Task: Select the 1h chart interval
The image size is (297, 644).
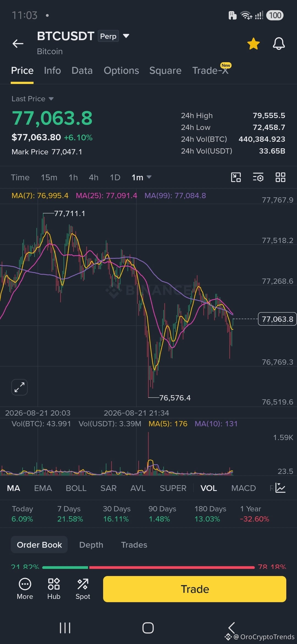Action: coord(73,178)
